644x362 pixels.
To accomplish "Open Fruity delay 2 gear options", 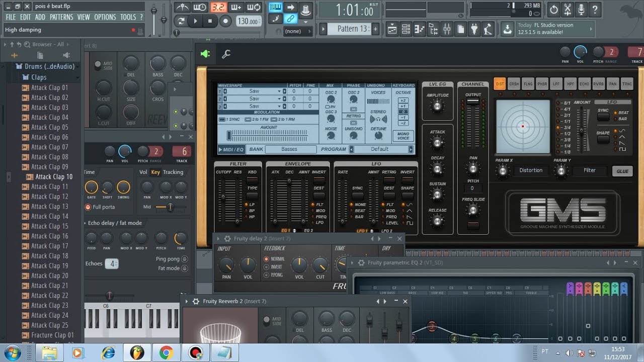I will tap(227, 239).
